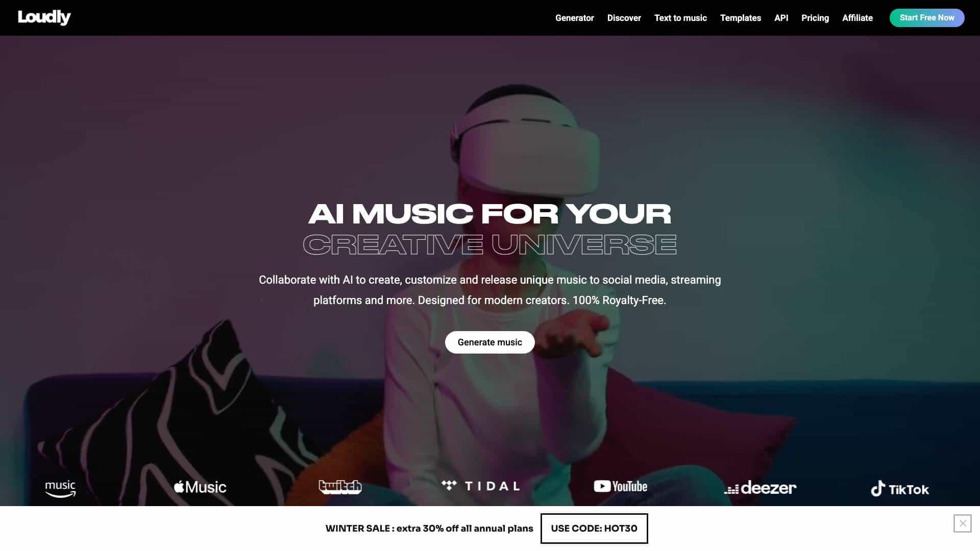Click the Start Free Now button

point(926,18)
